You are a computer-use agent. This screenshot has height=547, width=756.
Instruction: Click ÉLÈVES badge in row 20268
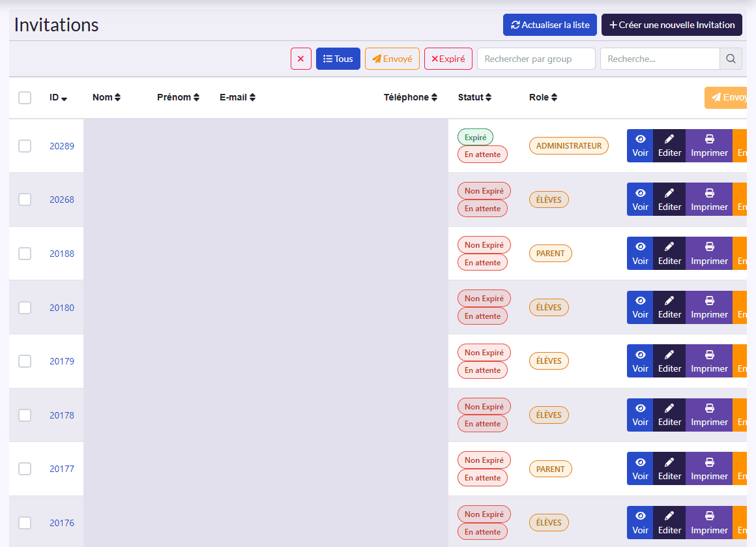[549, 200]
